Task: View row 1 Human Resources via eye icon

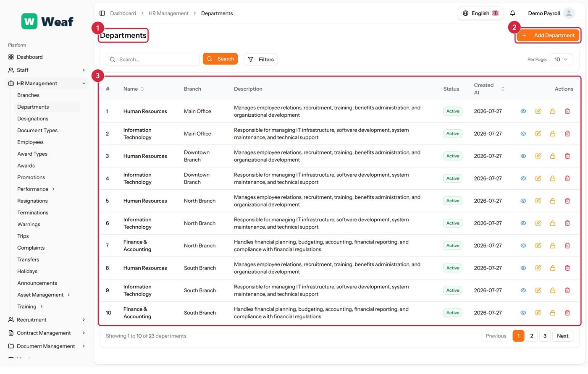Action: click(x=523, y=111)
